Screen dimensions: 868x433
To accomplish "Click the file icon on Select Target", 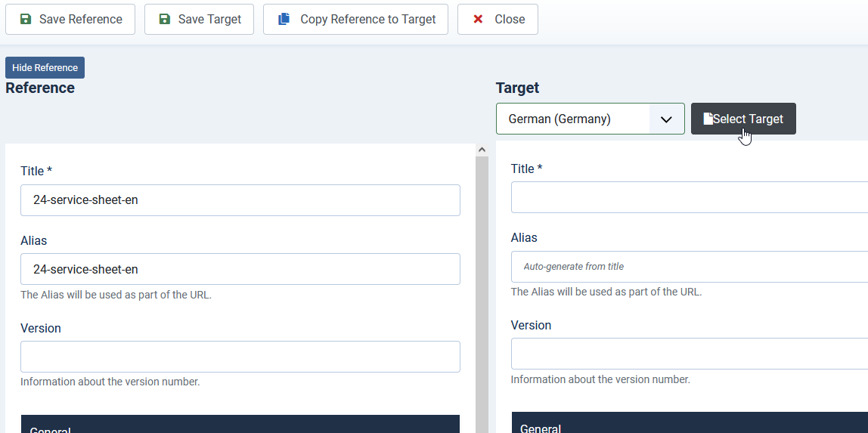I will [708, 119].
